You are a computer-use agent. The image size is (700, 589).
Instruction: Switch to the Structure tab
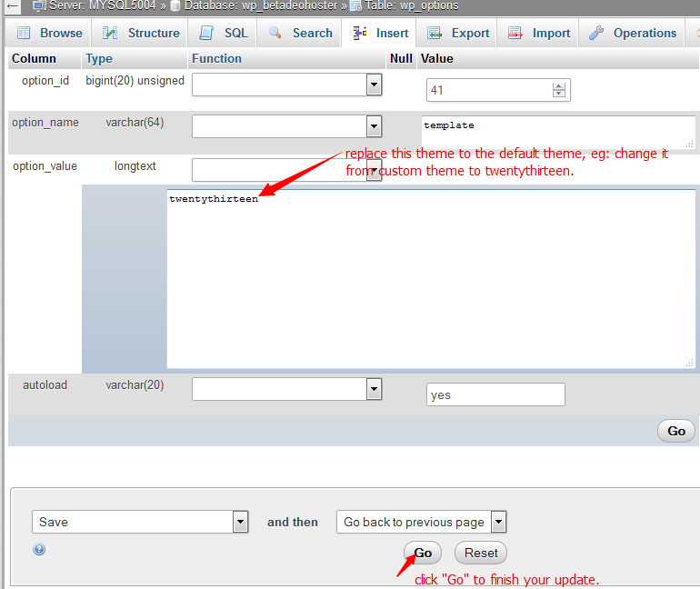click(141, 33)
